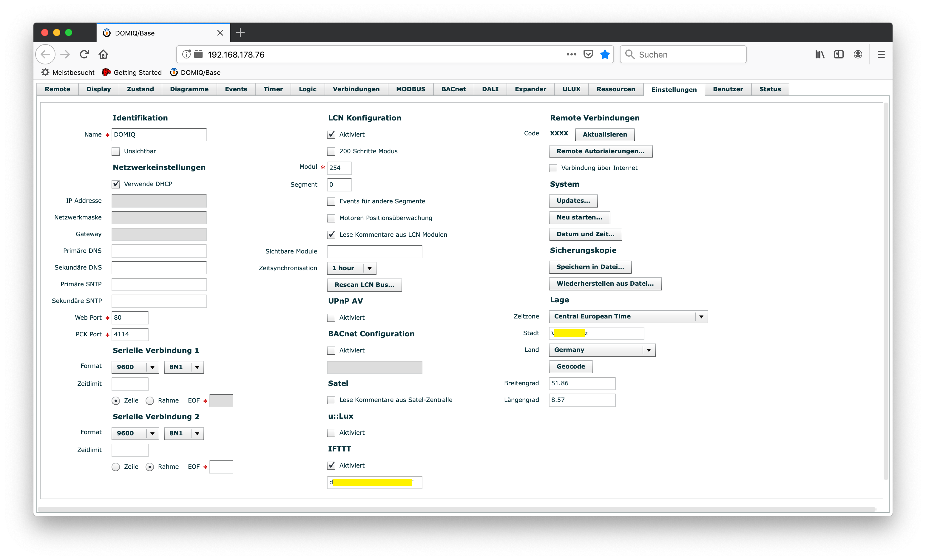Select Rahme radio for Serielle Verbindung 1
Screen dimensions: 926x560
150,401
